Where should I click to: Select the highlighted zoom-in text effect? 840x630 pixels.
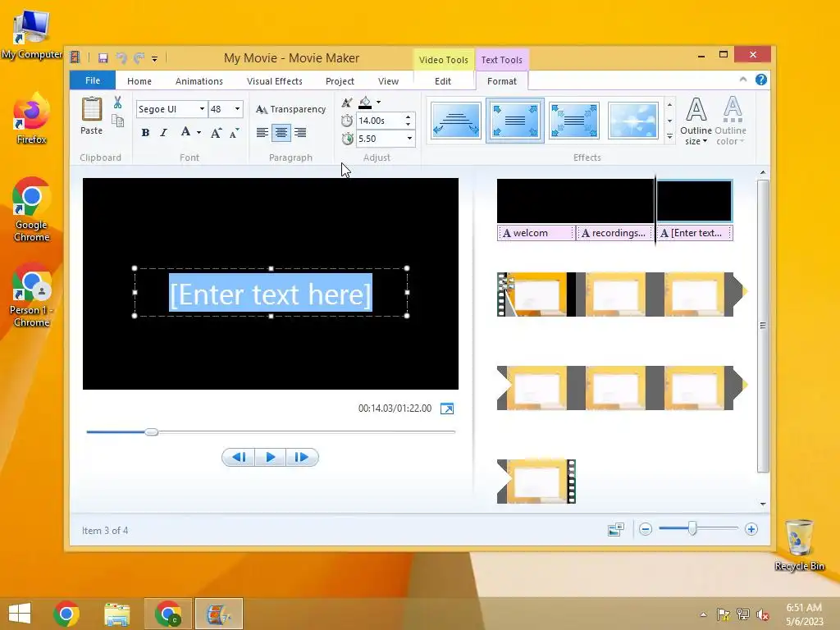click(515, 121)
